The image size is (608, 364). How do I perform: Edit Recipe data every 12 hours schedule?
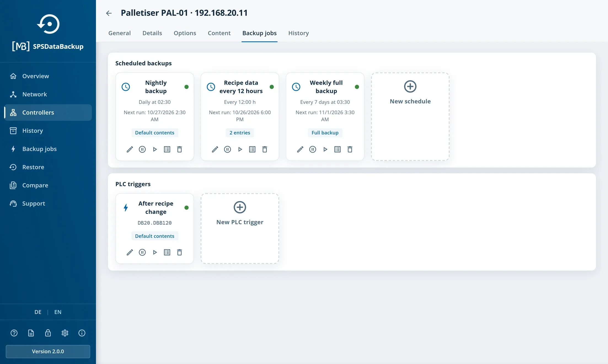pos(215,149)
